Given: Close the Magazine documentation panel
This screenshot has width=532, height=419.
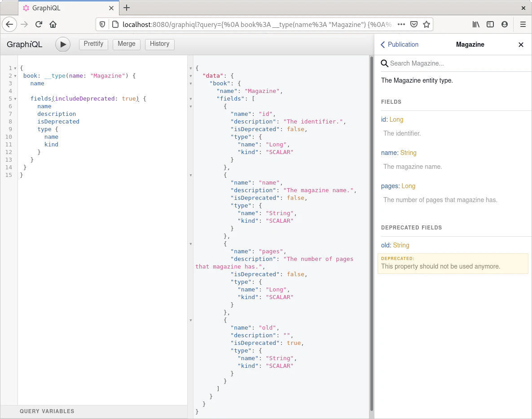Looking at the screenshot, I should (x=521, y=44).
